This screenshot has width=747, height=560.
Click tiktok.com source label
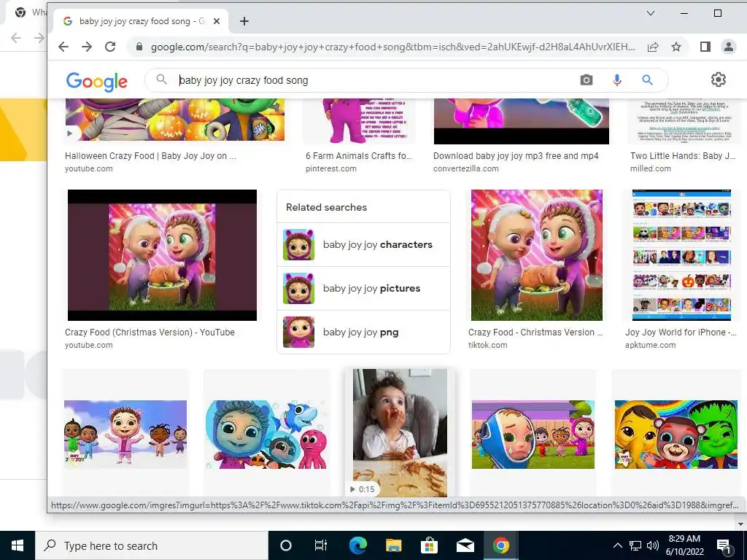(x=487, y=345)
